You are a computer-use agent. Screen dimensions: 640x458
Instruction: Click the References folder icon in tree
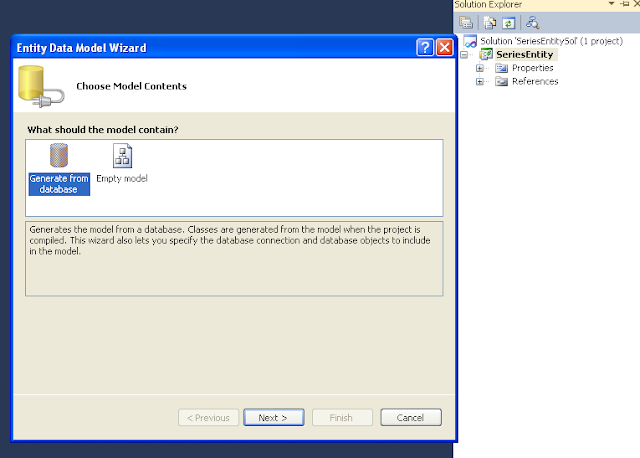[x=501, y=82]
